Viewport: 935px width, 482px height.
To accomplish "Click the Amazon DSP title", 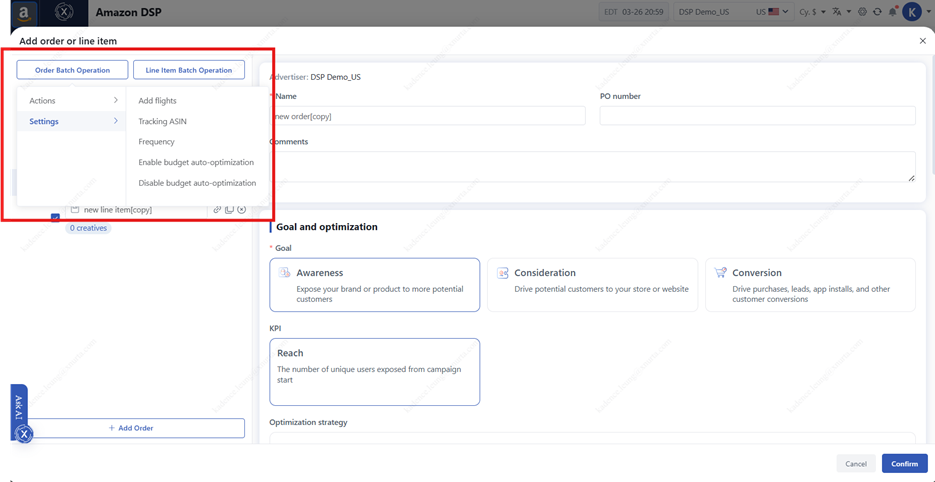I will 128,12.
